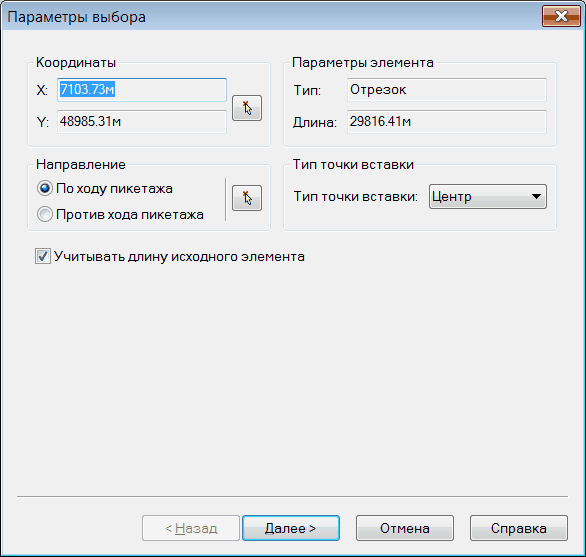The image size is (586, 557).
Task: Click the Учитывать длину исходного элемента label text
Action: tap(179, 257)
